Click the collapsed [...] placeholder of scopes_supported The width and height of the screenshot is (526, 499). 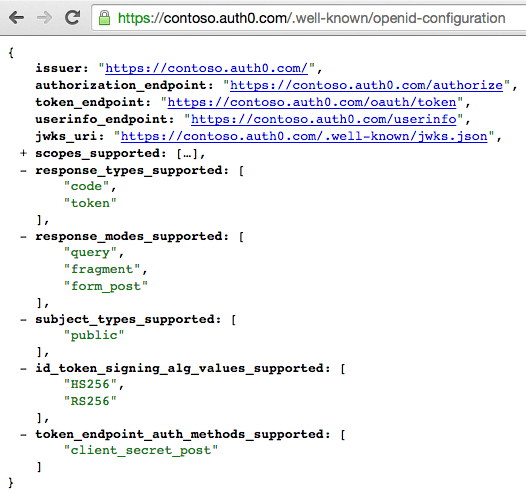tap(187, 154)
